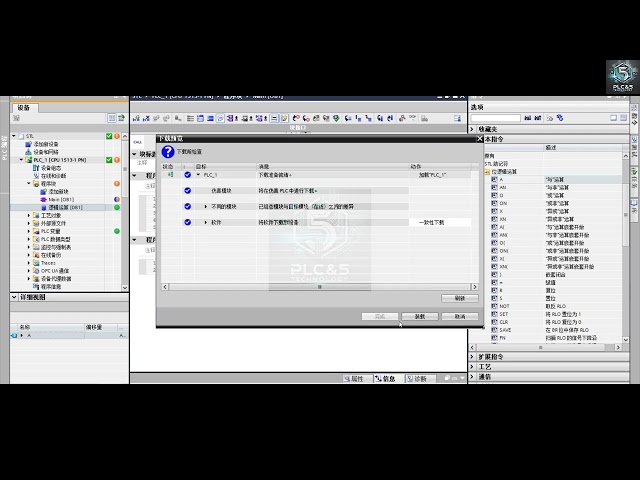Expand the OPC UA 通信 folder
Screen dimensions: 640x480
pos(29,271)
